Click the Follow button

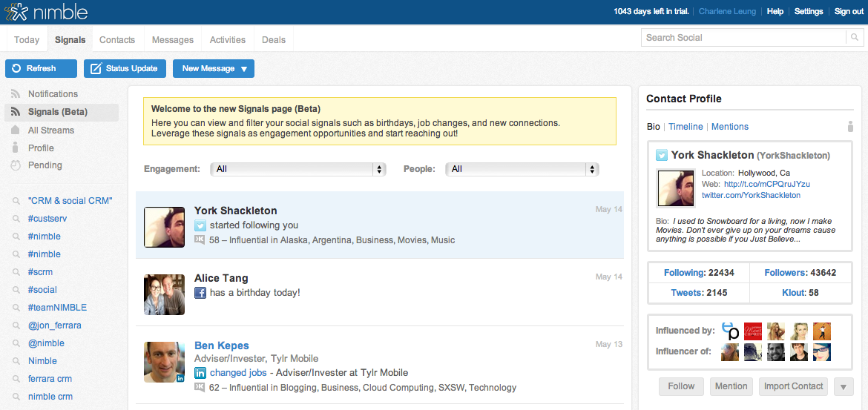(x=680, y=386)
